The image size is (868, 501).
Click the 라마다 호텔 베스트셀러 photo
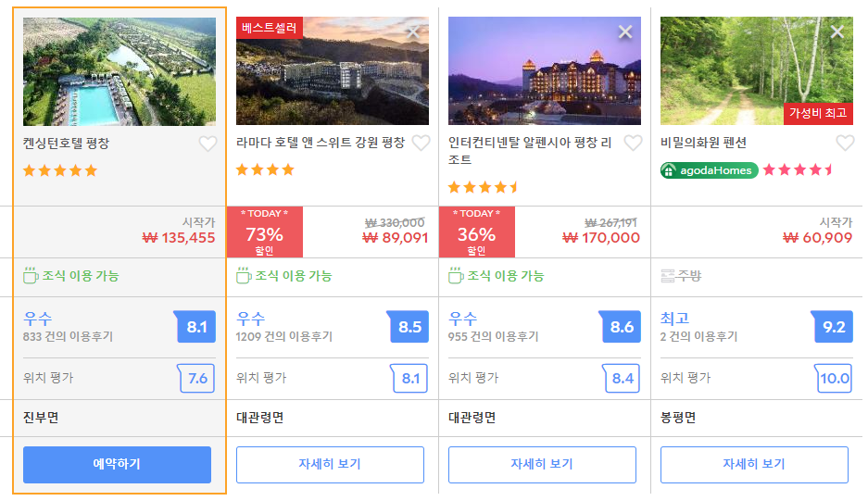point(333,71)
